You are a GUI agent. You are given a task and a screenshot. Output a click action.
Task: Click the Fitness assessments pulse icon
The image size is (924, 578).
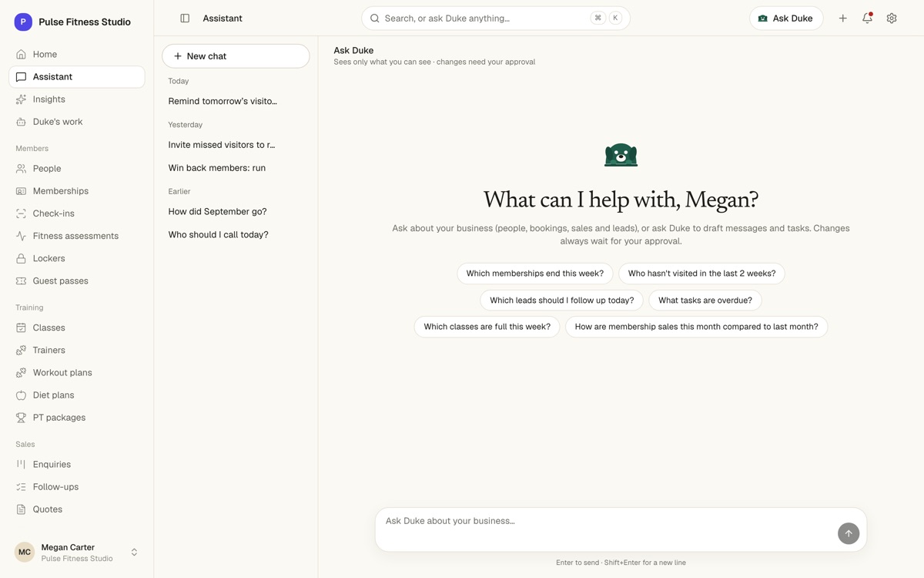tap(21, 236)
